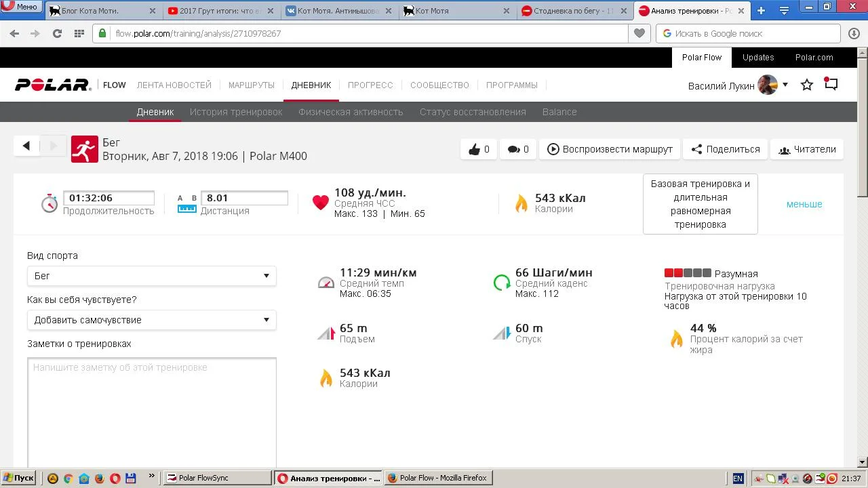Open the Вид спорта dropdown
This screenshot has width=868, height=488.
tap(151, 276)
